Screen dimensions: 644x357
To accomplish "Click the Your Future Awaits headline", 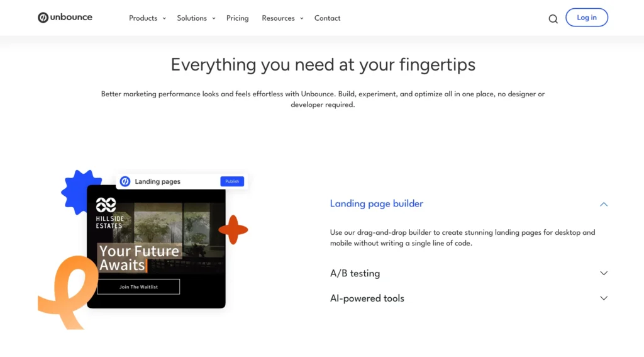I will click(x=139, y=258).
